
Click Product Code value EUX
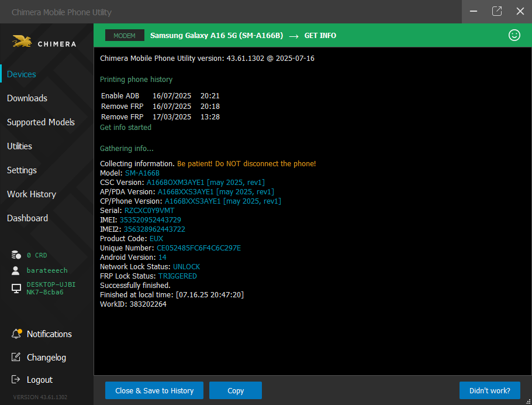pyautogui.click(x=157, y=239)
